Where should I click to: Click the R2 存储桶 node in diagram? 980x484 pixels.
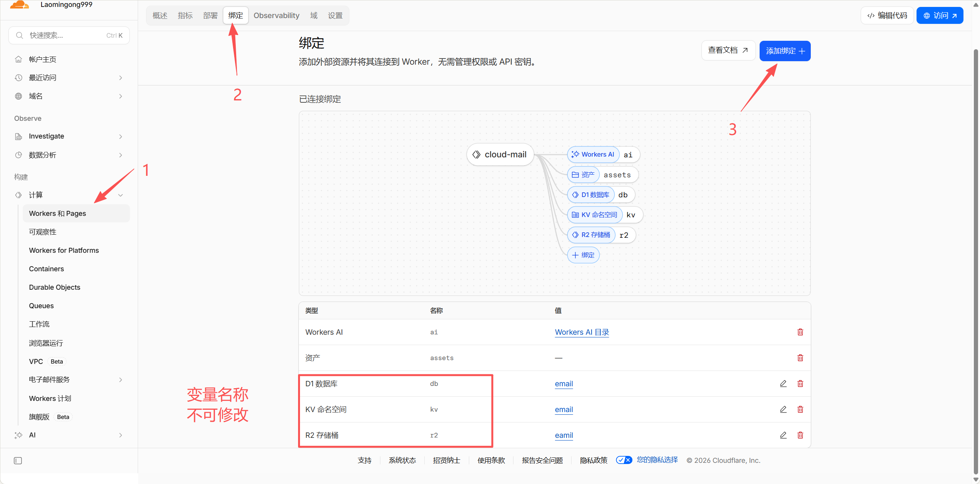point(602,235)
